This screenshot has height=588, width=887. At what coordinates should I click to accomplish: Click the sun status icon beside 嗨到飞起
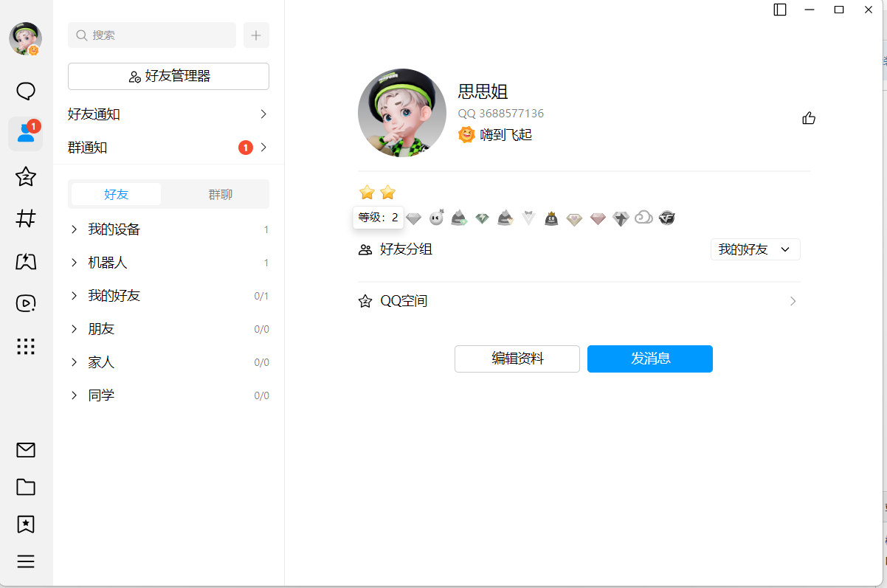coord(466,134)
